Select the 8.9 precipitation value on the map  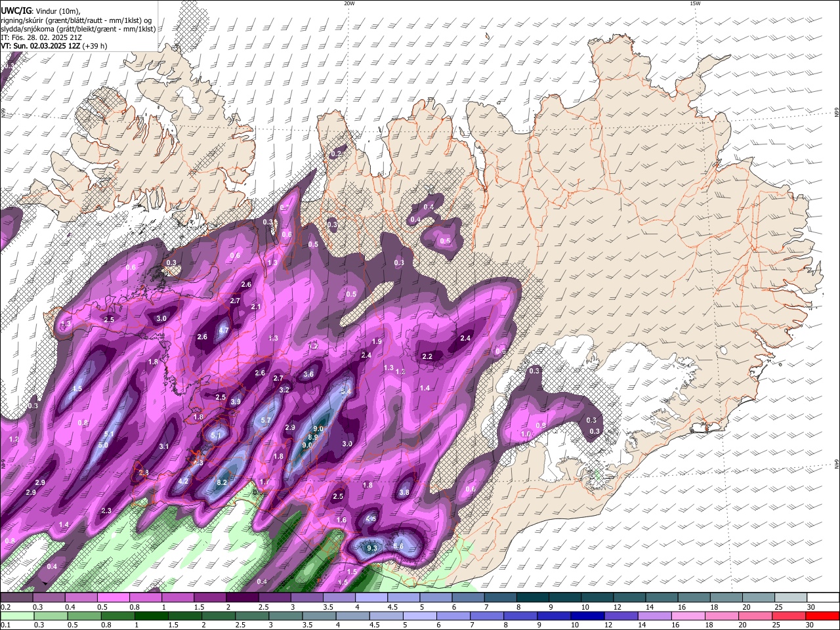313,437
